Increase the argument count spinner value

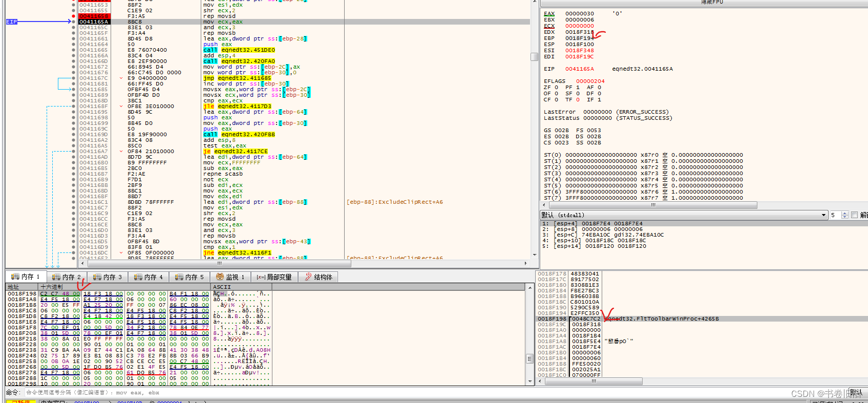click(x=845, y=213)
